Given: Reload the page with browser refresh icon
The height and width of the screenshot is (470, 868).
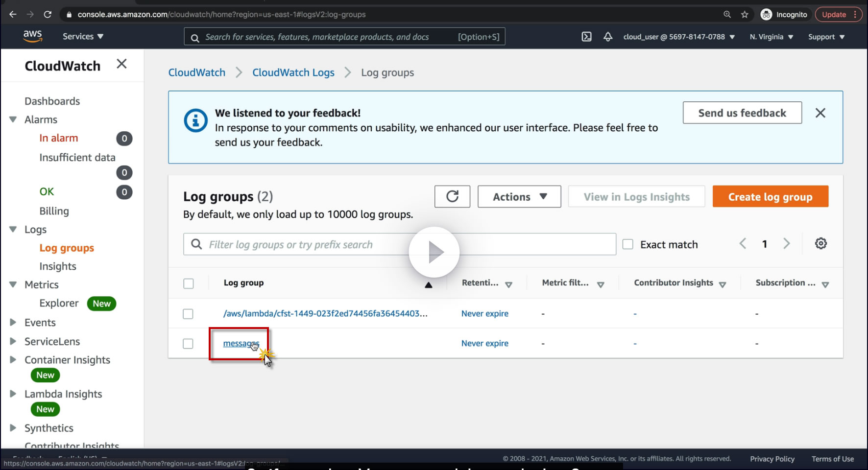Looking at the screenshot, I should click(x=48, y=14).
